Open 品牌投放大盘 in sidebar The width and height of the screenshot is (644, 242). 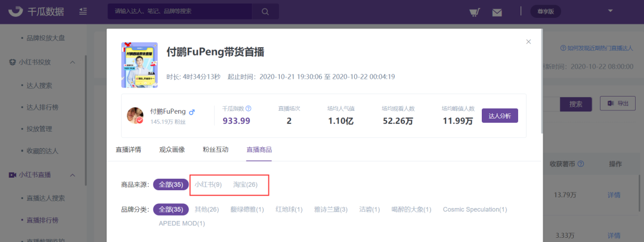(47, 38)
